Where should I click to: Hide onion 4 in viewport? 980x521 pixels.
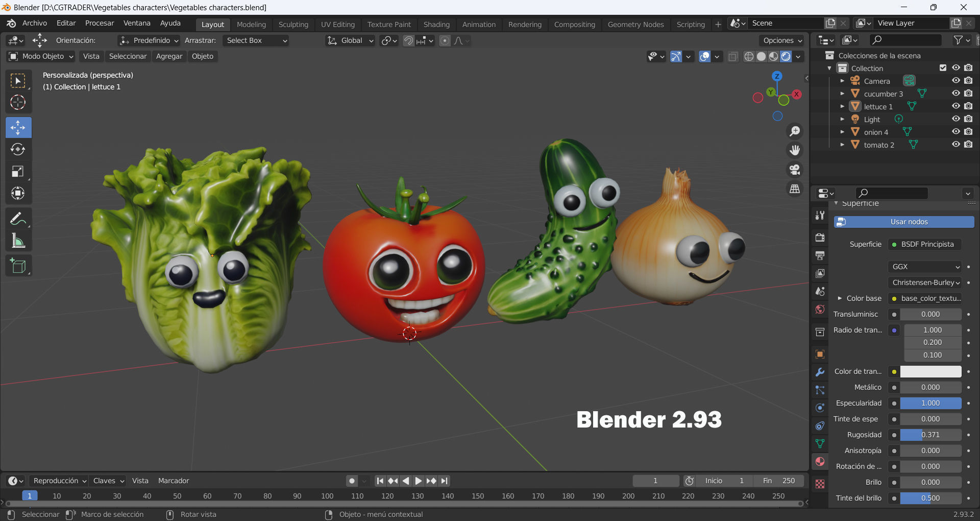[x=956, y=132]
